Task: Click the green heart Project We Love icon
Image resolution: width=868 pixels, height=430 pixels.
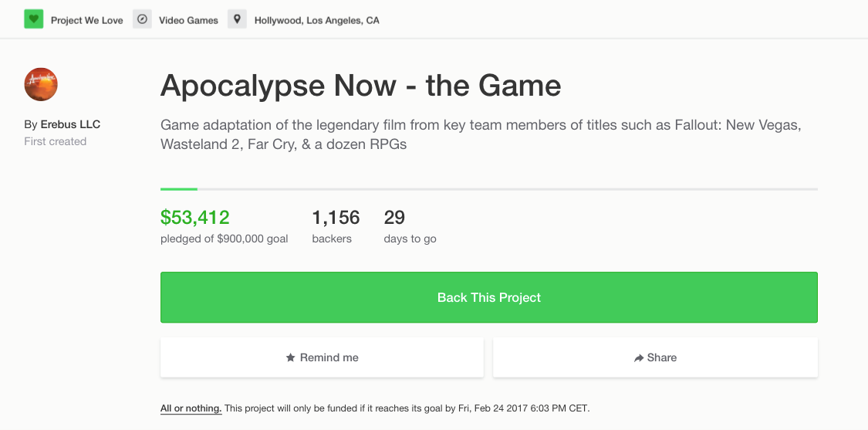Action: tap(33, 19)
